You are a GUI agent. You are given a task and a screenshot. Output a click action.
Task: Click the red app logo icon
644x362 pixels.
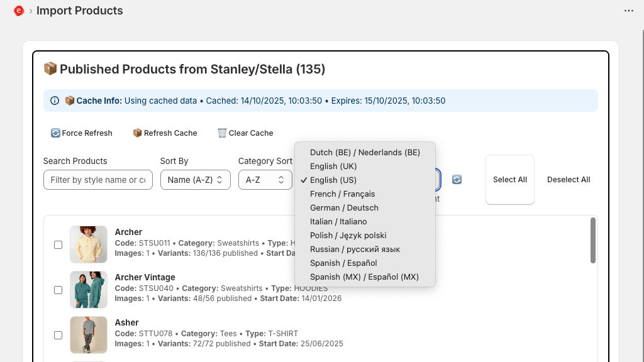click(19, 11)
